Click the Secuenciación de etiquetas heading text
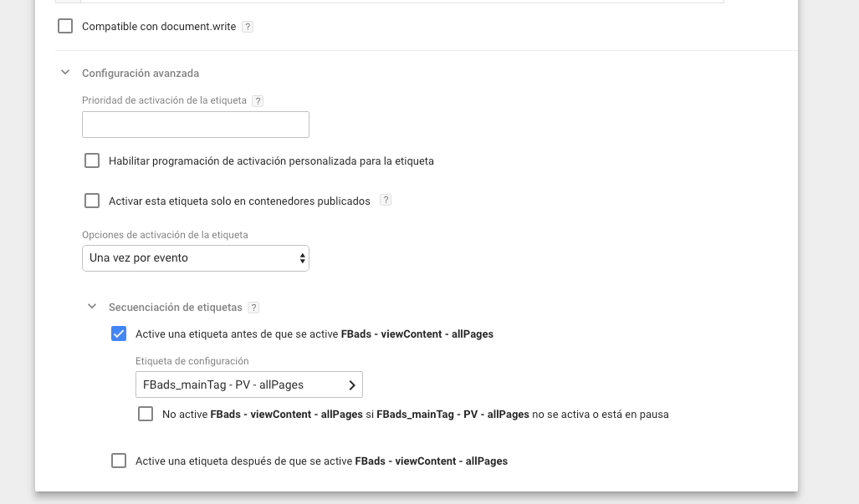 coord(175,308)
